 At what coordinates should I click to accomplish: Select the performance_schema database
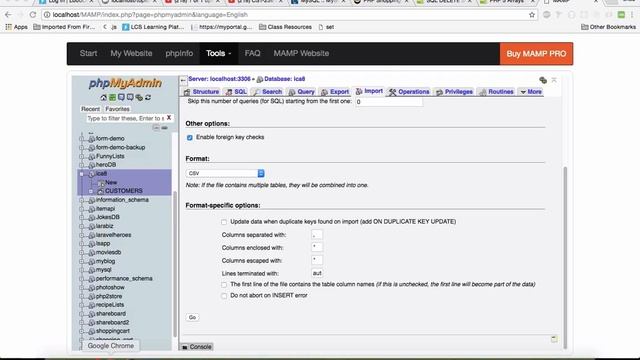pos(124,278)
